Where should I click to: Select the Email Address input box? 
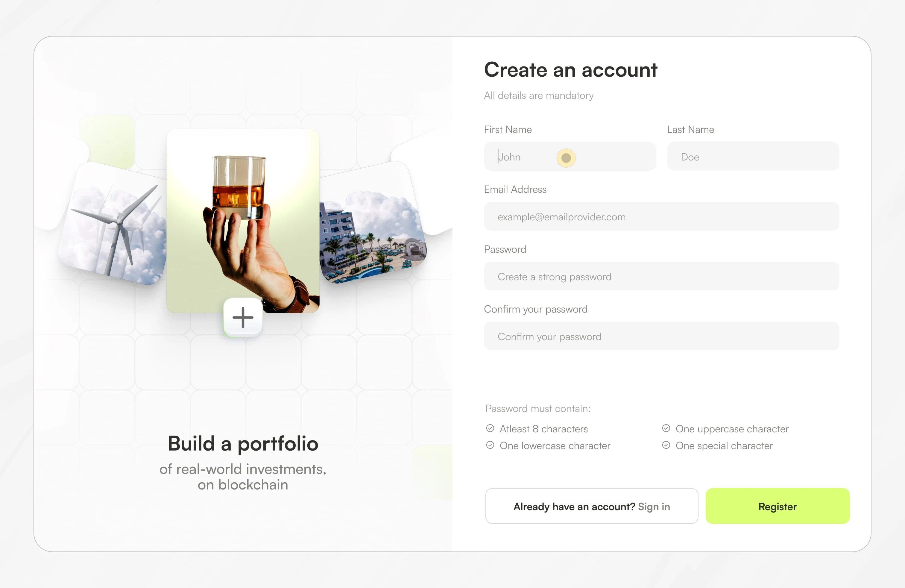[661, 216]
